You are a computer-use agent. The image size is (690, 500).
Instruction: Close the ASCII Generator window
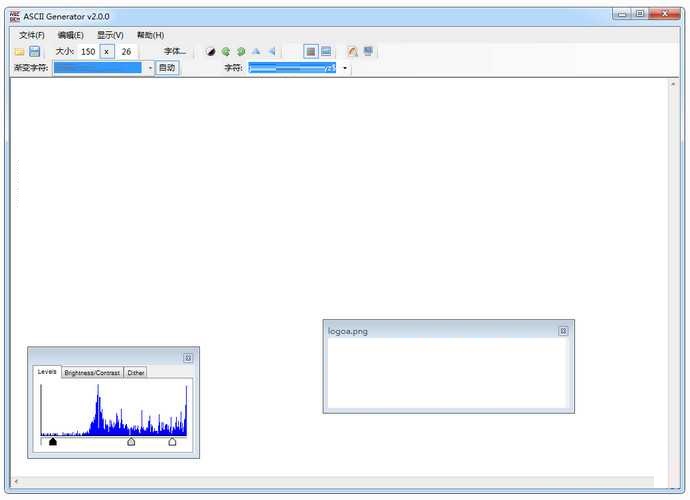[665, 14]
